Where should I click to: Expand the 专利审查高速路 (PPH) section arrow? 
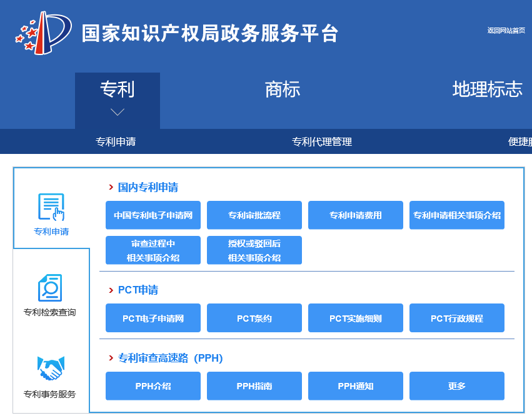click(x=111, y=358)
